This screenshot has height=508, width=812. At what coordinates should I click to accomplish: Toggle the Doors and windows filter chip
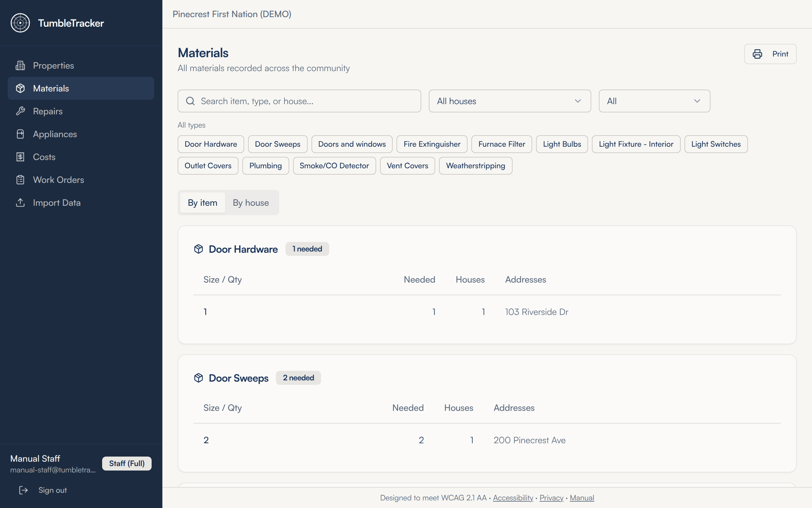352,144
